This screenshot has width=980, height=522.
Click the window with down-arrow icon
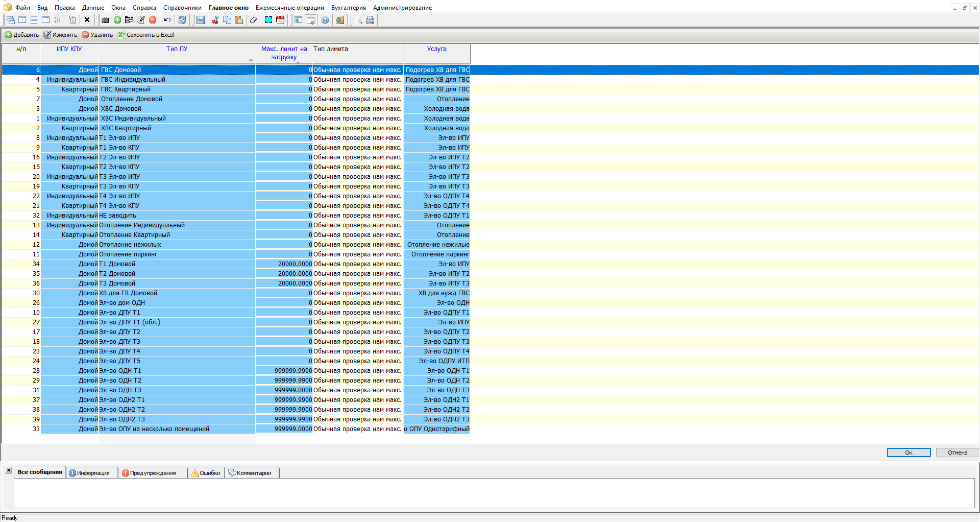tap(310, 20)
